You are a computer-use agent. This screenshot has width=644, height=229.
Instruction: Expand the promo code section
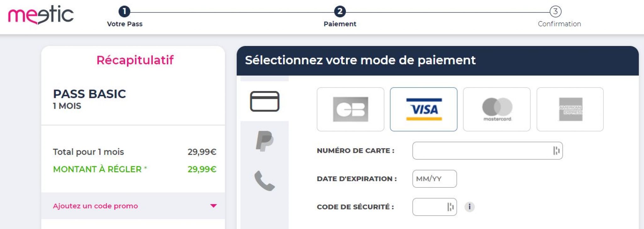point(95,206)
